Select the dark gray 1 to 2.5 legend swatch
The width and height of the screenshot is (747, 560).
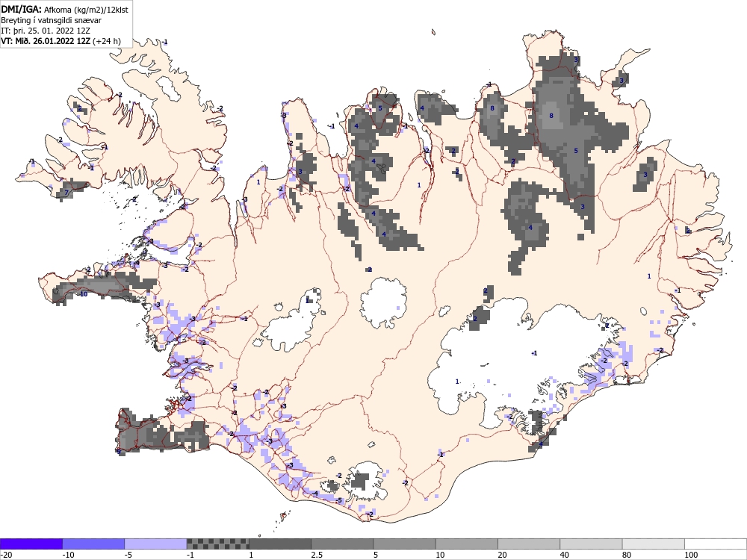click(x=279, y=544)
